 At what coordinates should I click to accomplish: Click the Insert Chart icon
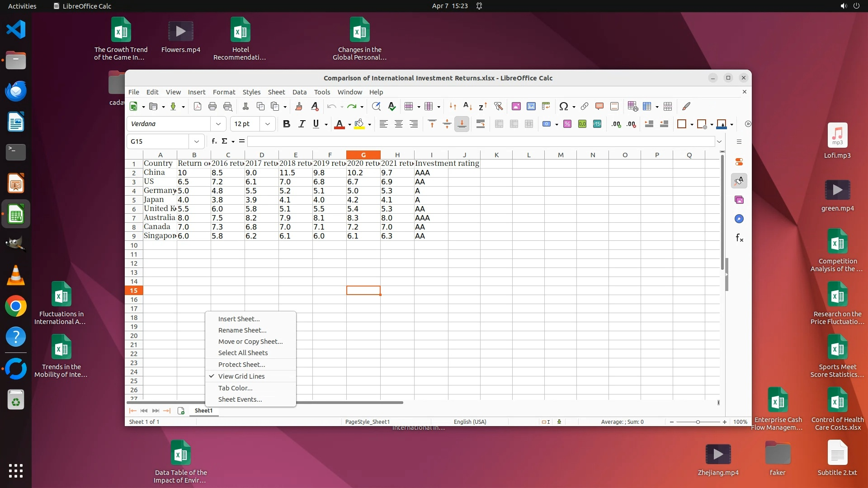point(531,106)
